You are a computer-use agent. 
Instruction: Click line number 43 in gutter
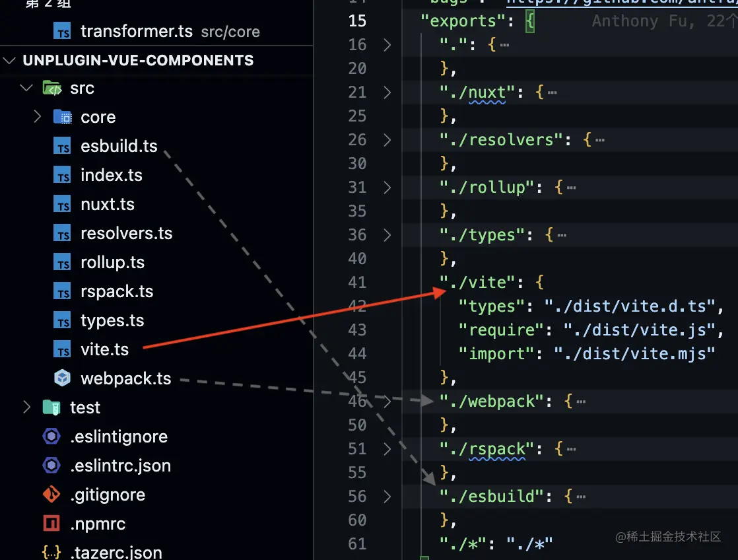pyautogui.click(x=357, y=330)
